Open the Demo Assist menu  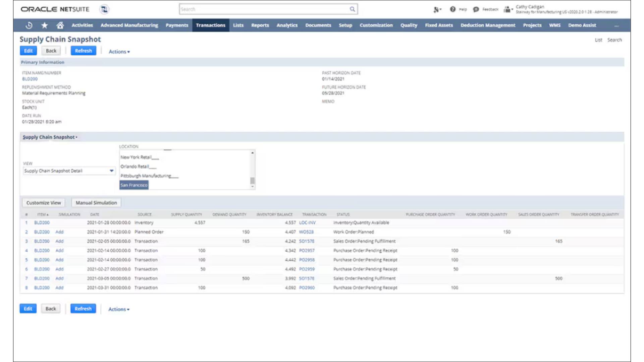582,25
